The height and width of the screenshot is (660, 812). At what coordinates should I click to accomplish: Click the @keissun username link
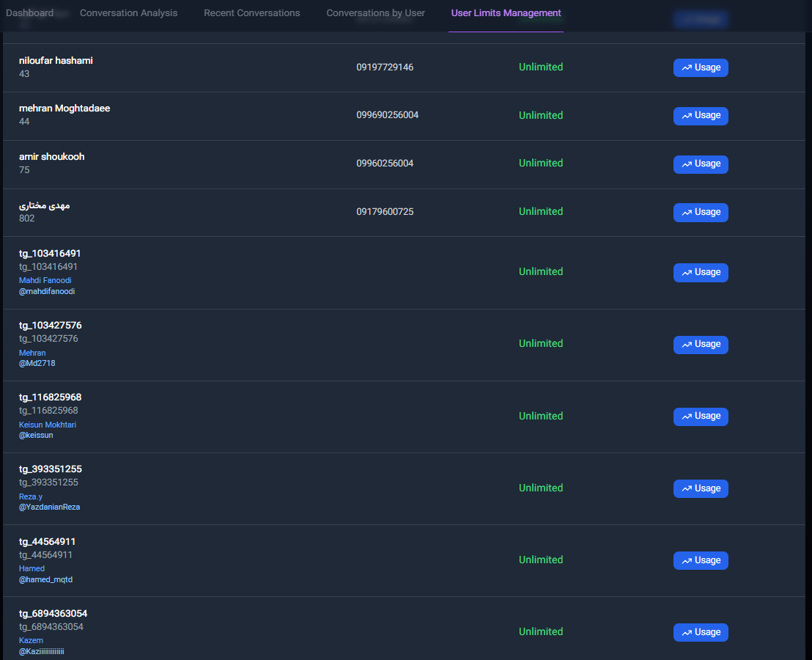tap(36, 435)
